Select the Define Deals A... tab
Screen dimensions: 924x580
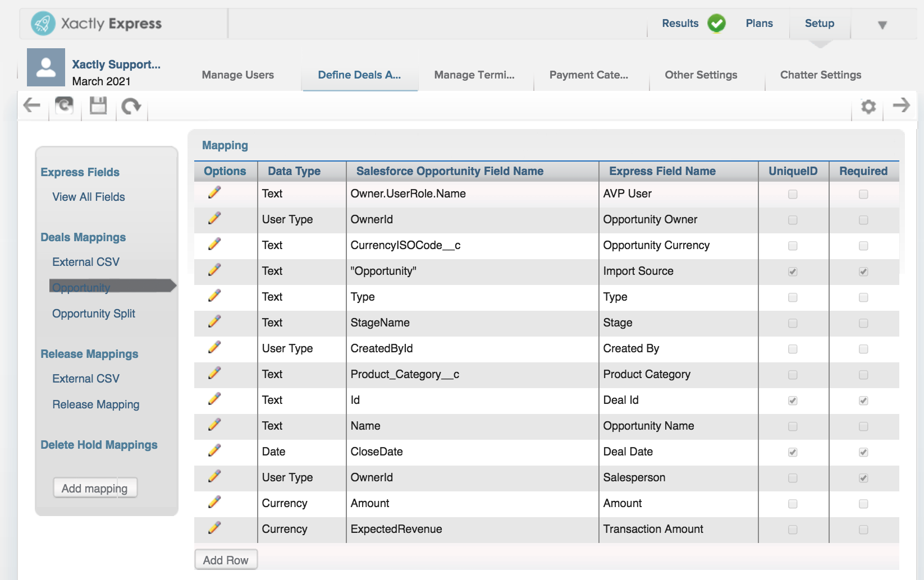point(360,75)
